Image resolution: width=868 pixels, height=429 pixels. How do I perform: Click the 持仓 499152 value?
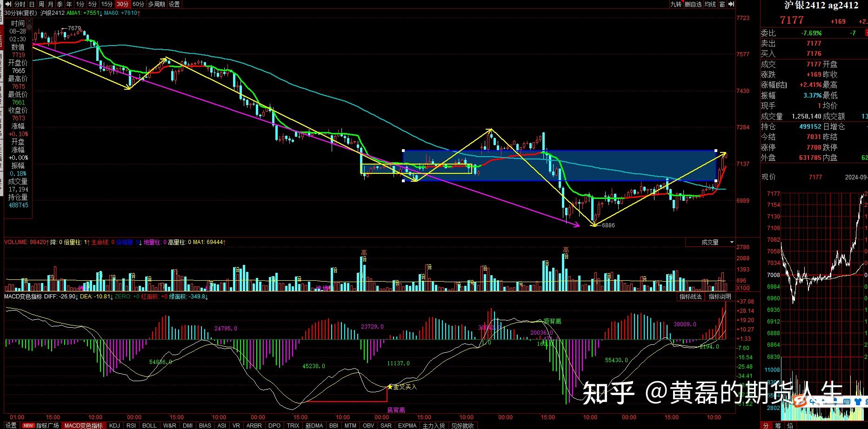(810, 126)
